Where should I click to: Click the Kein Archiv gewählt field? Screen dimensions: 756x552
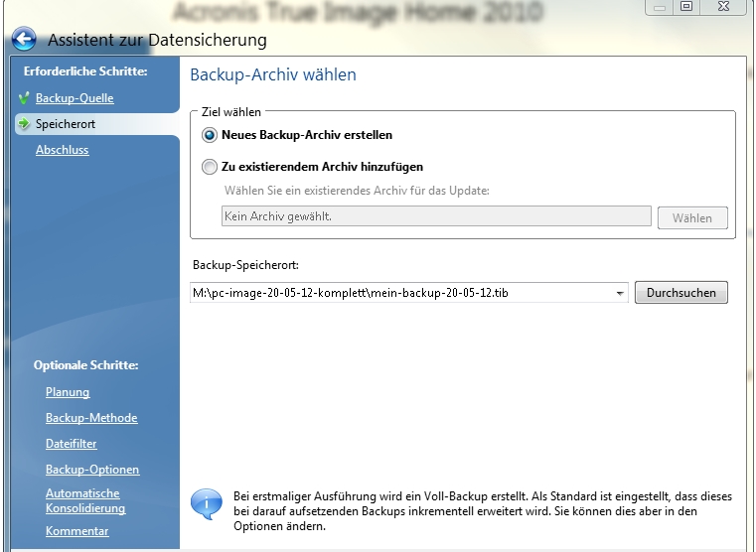tap(436, 216)
